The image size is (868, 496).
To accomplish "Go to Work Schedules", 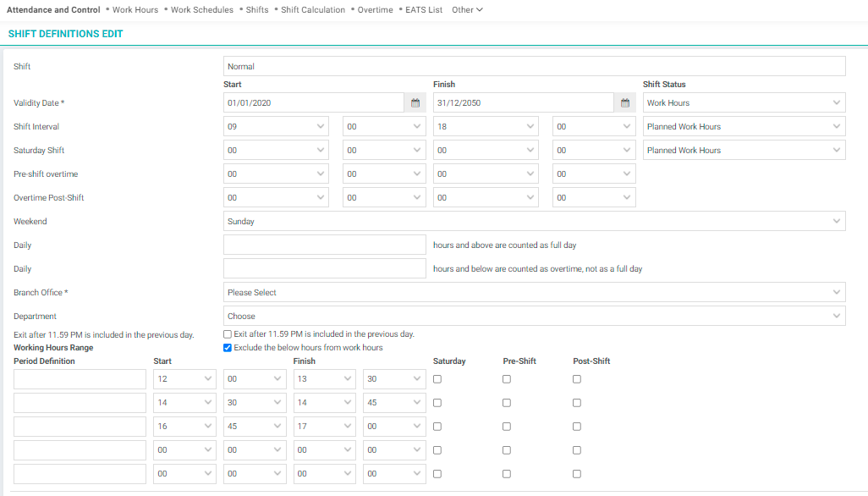I will [202, 10].
